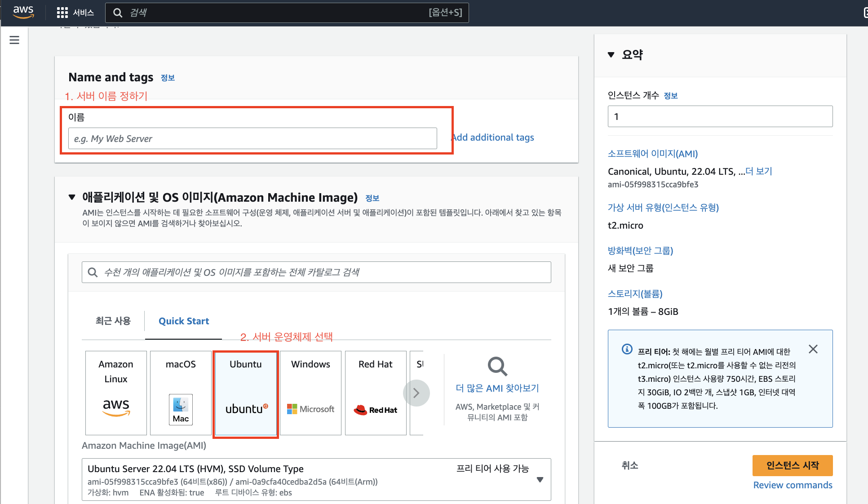
Task: Select the macOS AMI tile
Action: (181, 393)
